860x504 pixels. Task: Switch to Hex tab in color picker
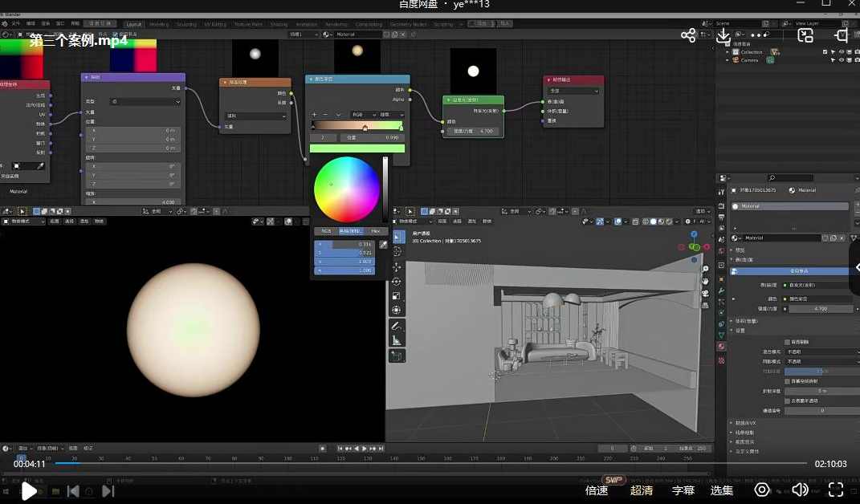pos(375,231)
